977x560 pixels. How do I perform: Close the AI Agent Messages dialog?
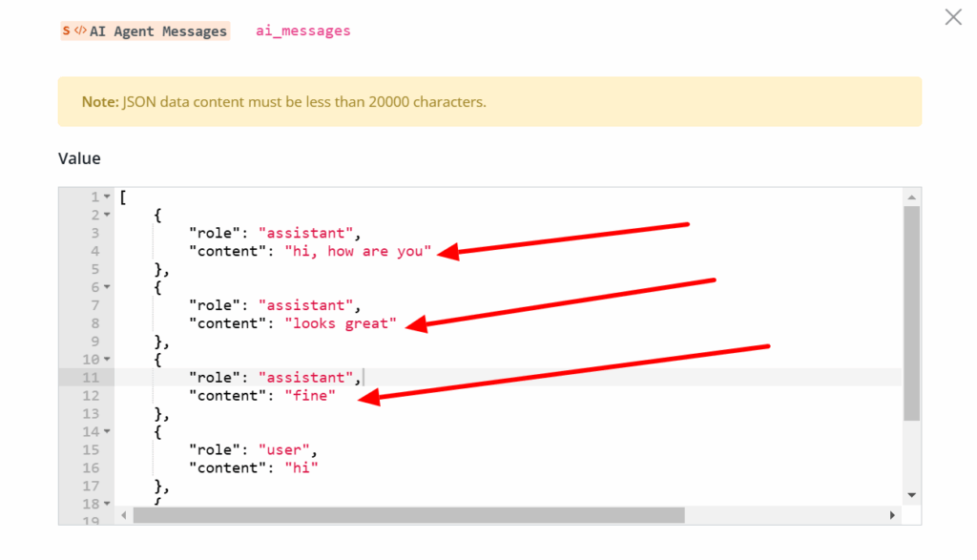point(952,17)
